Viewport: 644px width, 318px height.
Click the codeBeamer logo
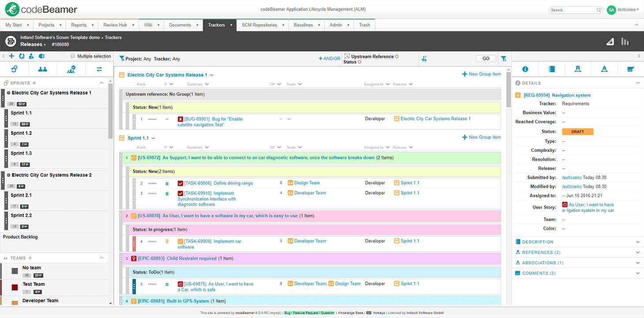[41, 9]
